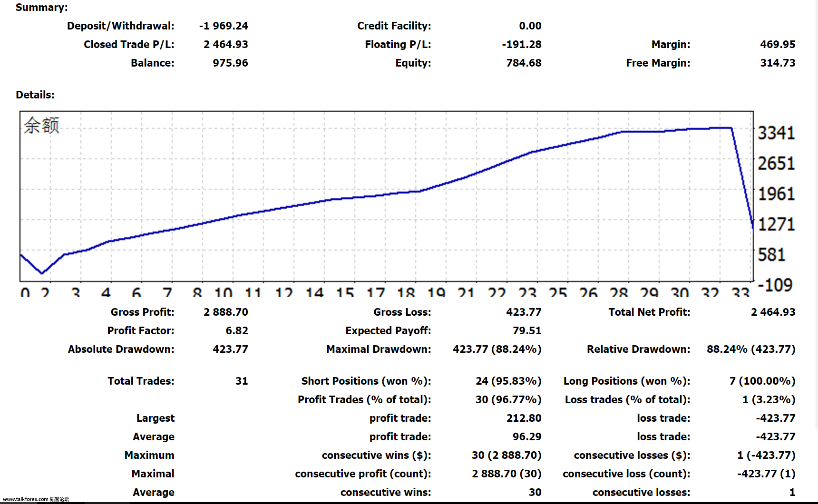Select the Relative Drawdown value 88.24% (423.77)
The image size is (818, 504).
click(751, 349)
